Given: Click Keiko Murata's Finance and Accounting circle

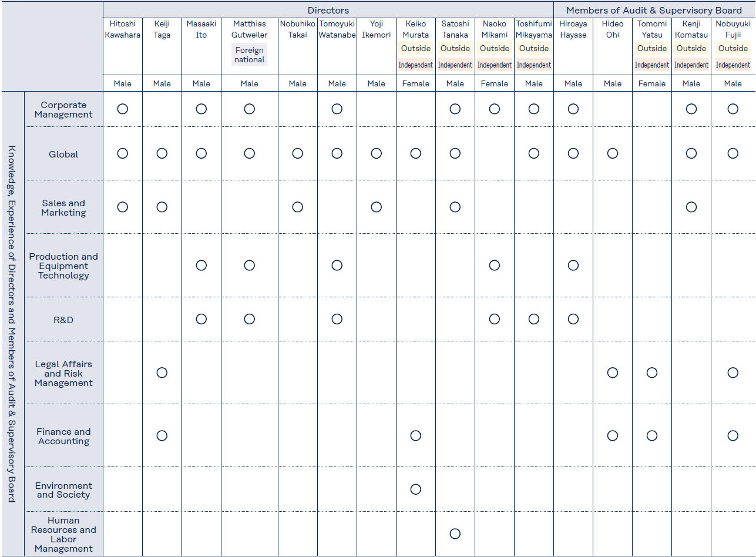Looking at the screenshot, I should coord(416,435).
